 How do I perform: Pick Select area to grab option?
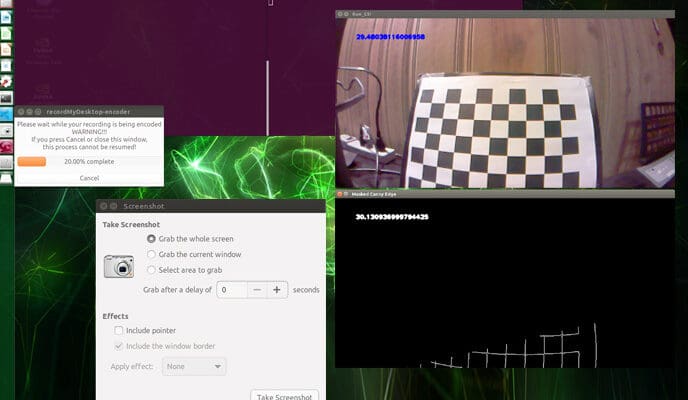tap(151, 270)
